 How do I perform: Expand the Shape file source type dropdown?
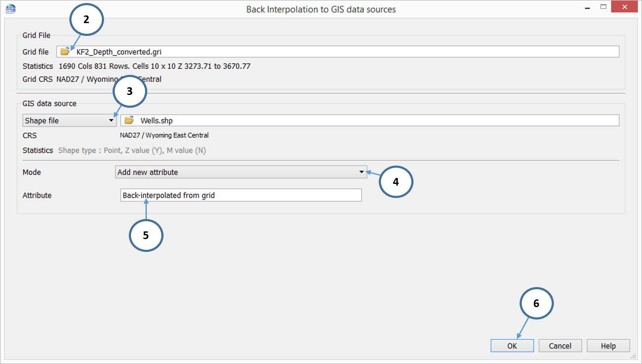(x=69, y=121)
